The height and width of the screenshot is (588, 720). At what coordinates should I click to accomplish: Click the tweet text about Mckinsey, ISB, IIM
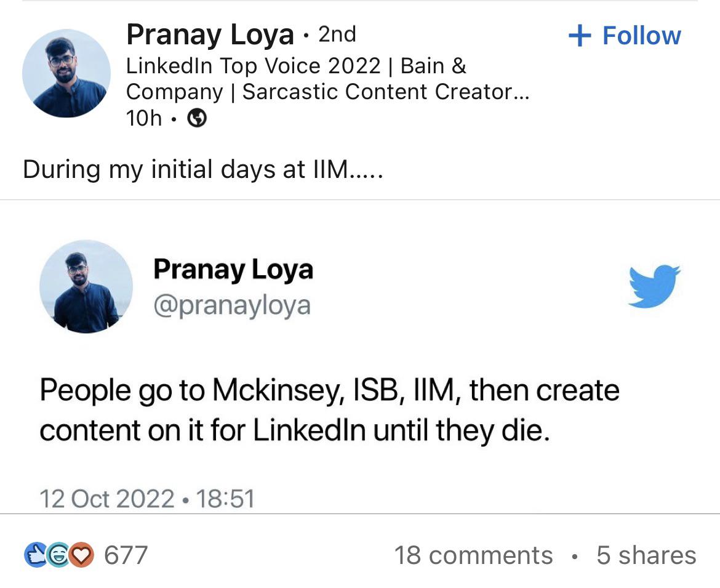coord(329,410)
